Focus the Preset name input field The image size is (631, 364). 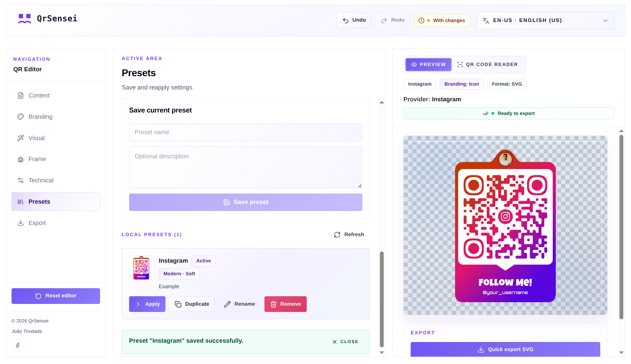[246, 132]
